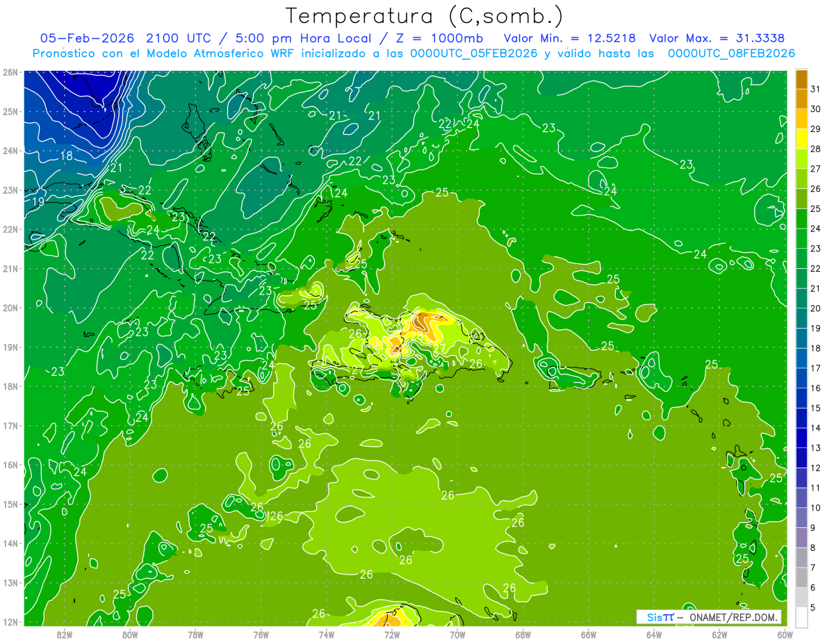Click legend value 5 on the color scale
This screenshot has width=834, height=644.
(813, 607)
